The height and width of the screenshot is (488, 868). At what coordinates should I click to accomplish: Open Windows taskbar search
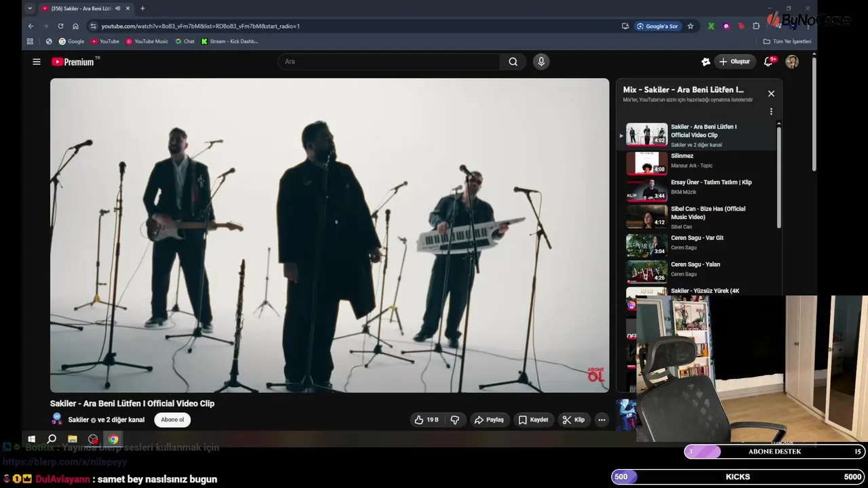[x=52, y=439]
